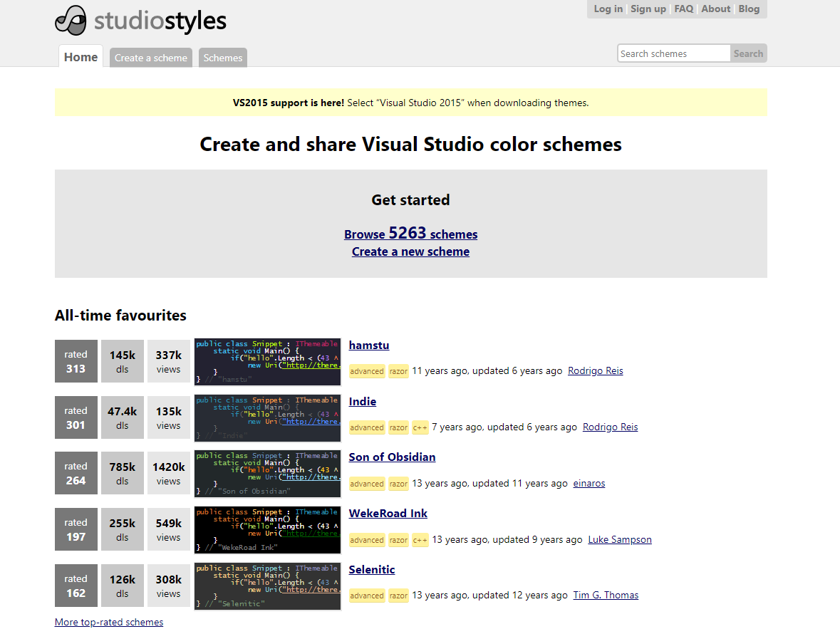This screenshot has width=840, height=634.
Task: Open the Tim G. Thomas author link
Action: (x=606, y=595)
